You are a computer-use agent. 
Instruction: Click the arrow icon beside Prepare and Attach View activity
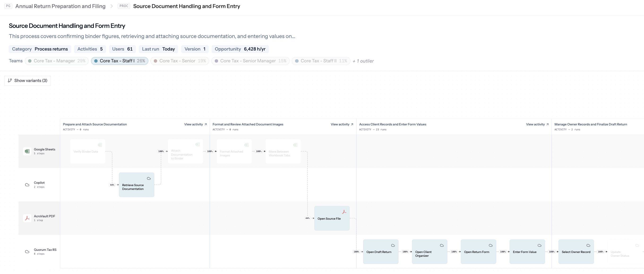(x=206, y=124)
